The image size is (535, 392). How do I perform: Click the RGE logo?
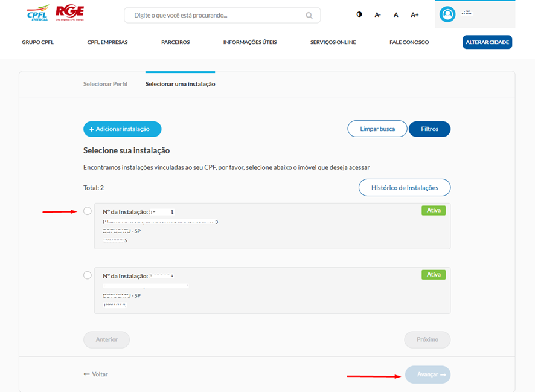pyautogui.click(x=69, y=13)
